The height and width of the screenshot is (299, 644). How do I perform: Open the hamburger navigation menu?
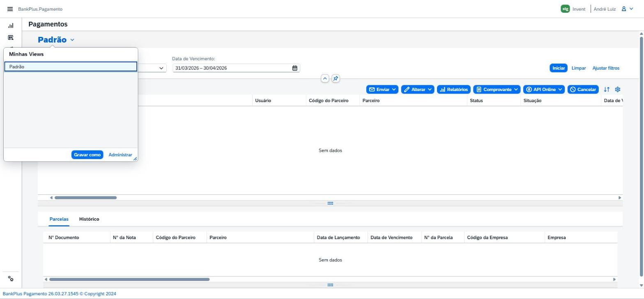10,9
